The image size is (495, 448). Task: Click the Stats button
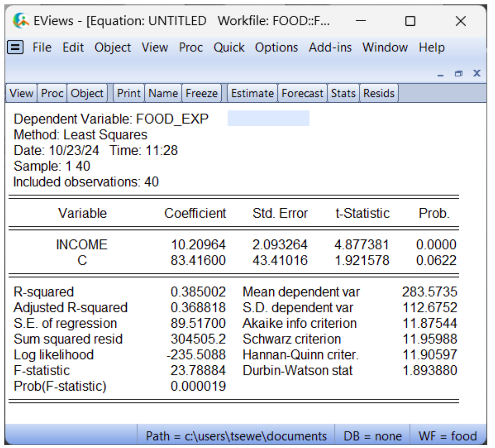click(x=343, y=93)
